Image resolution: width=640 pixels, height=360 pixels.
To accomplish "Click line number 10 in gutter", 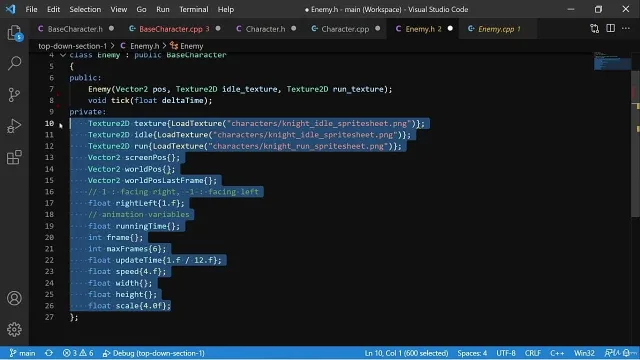I will [49, 123].
